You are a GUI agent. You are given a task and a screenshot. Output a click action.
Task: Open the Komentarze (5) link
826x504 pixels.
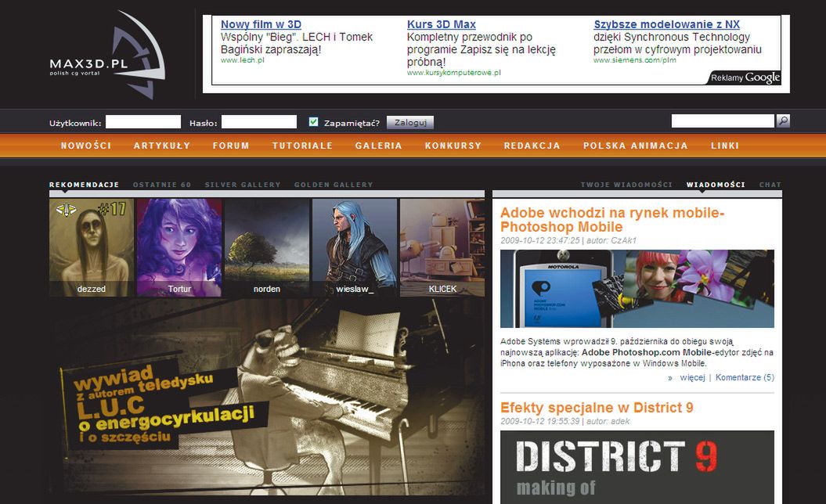pyautogui.click(x=745, y=377)
